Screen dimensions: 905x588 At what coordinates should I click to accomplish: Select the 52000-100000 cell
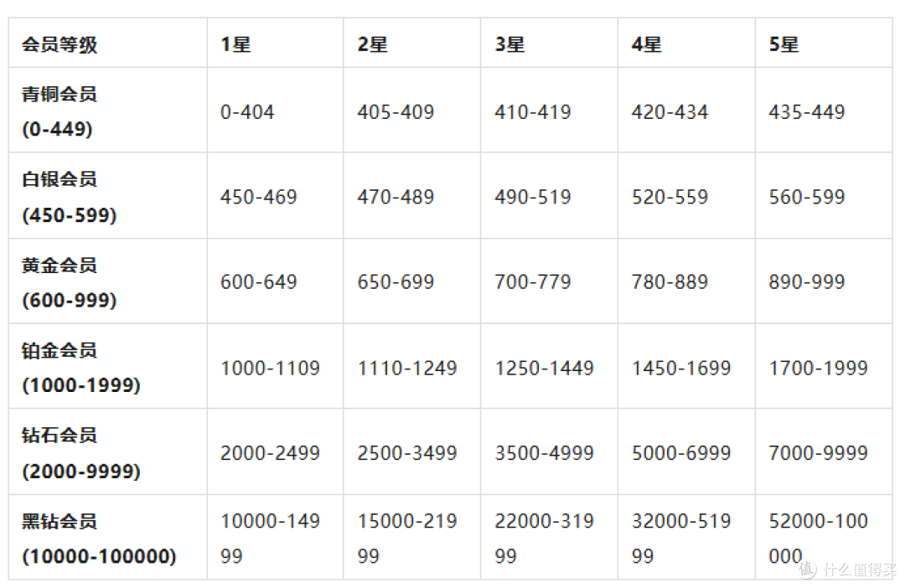click(x=824, y=537)
